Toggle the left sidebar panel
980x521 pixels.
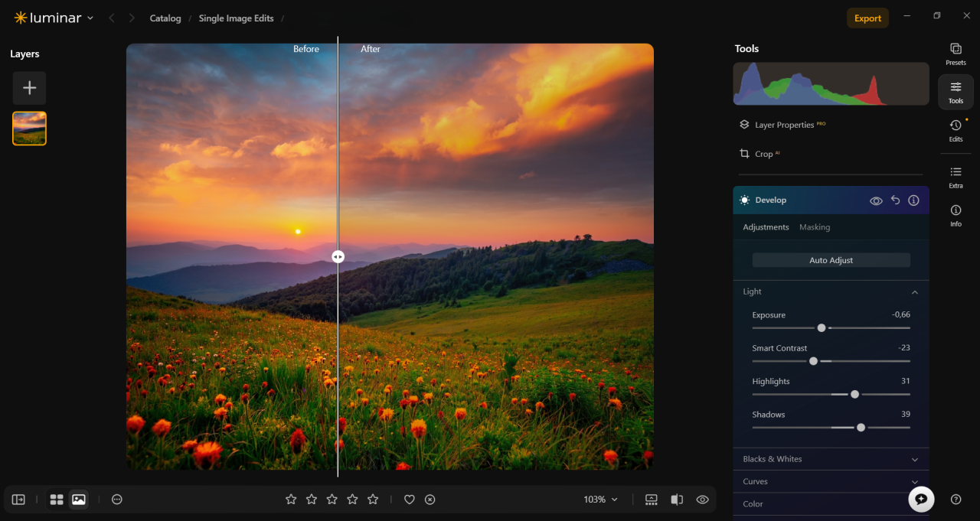point(18,500)
